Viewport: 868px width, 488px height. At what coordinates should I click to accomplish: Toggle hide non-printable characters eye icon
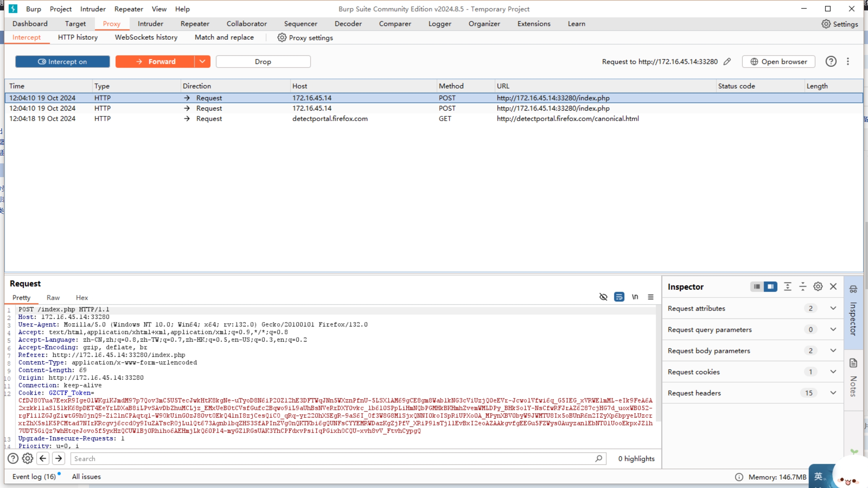pos(603,297)
